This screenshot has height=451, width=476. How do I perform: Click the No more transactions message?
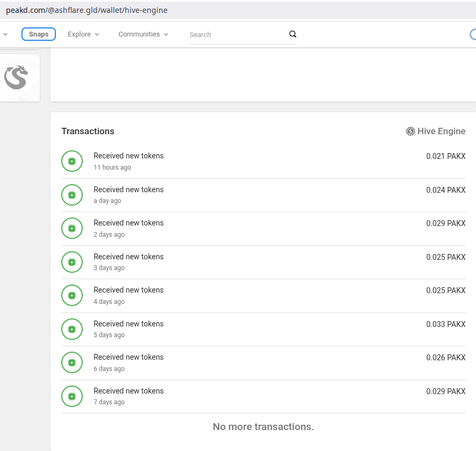coord(263,427)
